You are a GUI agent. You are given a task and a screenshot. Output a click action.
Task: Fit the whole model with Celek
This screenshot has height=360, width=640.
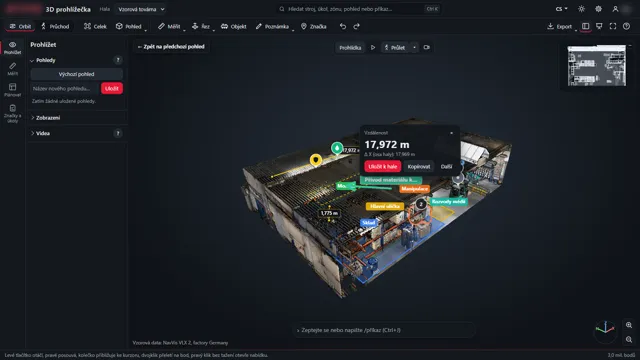tap(95, 27)
